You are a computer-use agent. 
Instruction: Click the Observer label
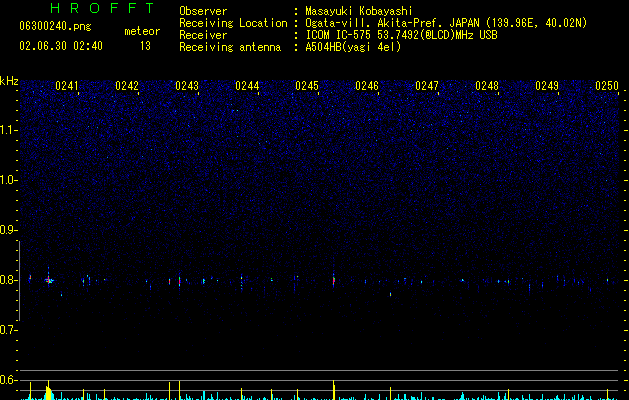click(203, 11)
